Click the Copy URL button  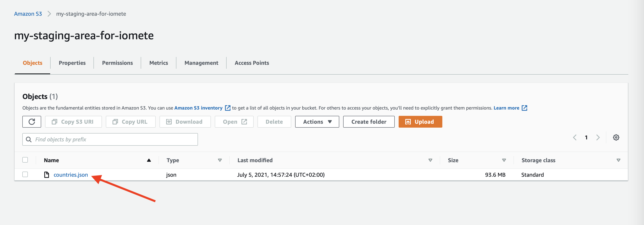click(131, 122)
